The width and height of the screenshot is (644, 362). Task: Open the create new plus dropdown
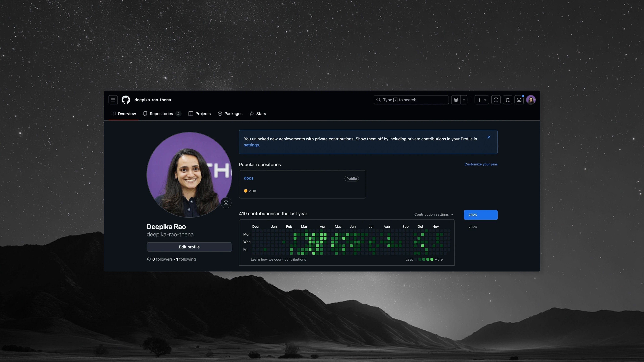click(x=481, y=100)
